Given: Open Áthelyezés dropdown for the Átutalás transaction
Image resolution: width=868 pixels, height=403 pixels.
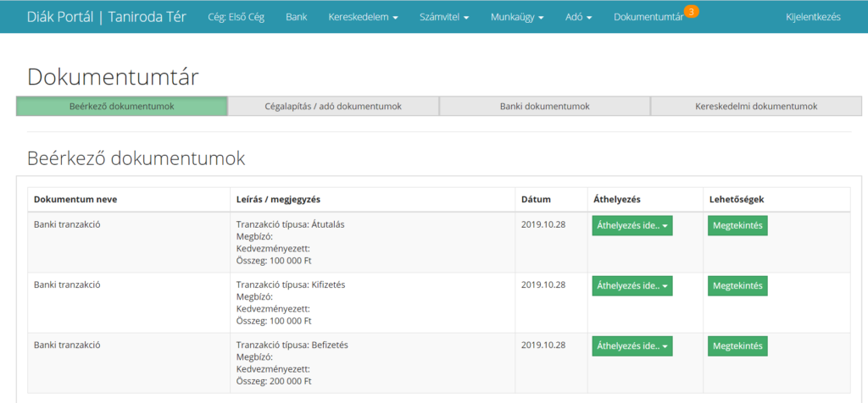Looking at the screenshot, I should pos(632,225).
